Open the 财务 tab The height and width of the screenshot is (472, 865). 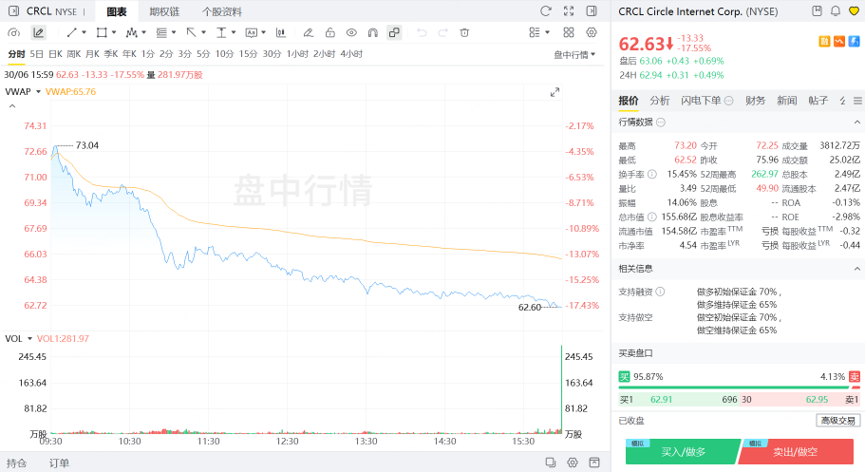tap(755, 100)
